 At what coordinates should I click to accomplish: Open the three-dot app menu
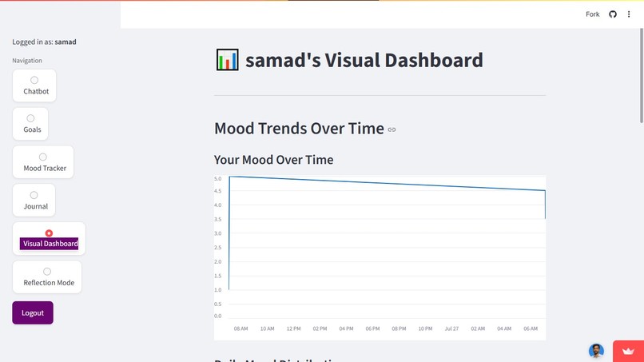pyautogui.click(x=629, y=14)
